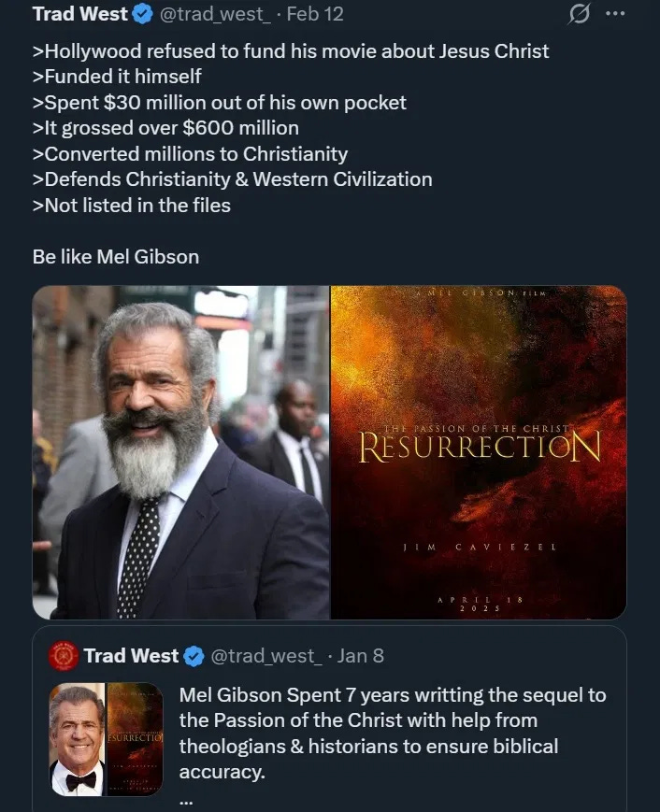Click the @trad_west_ handle at top
This screenshot has height=812, width=660.
tap(215, 14)
